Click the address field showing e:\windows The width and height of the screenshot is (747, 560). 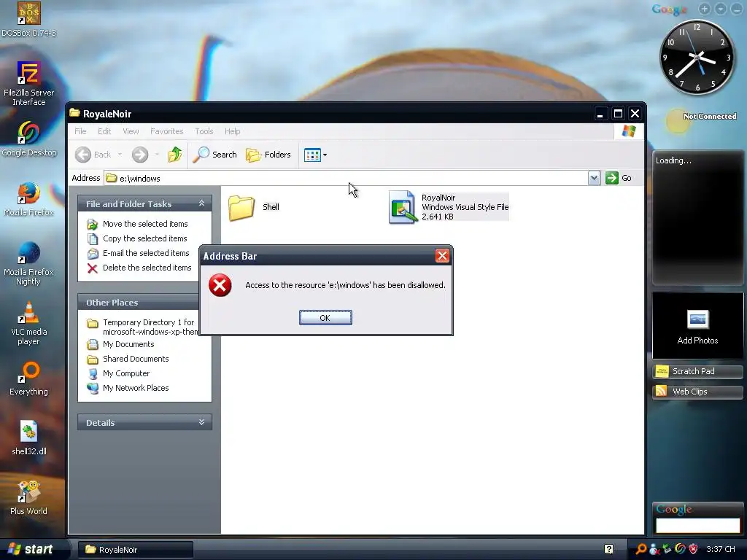click(x=347, y=178)
